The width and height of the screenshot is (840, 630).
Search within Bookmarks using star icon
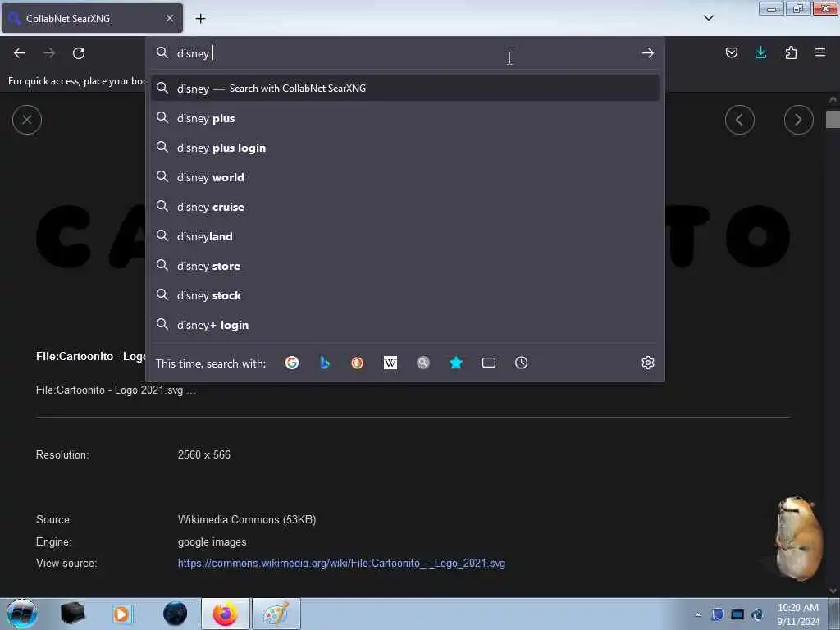pos(456,363)
